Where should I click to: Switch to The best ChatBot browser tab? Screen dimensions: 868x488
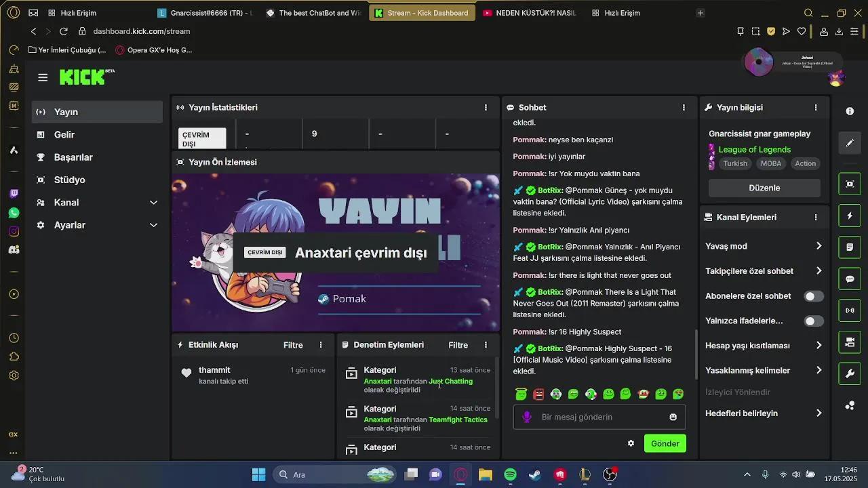pyautogui.click(x=313, y=13)
